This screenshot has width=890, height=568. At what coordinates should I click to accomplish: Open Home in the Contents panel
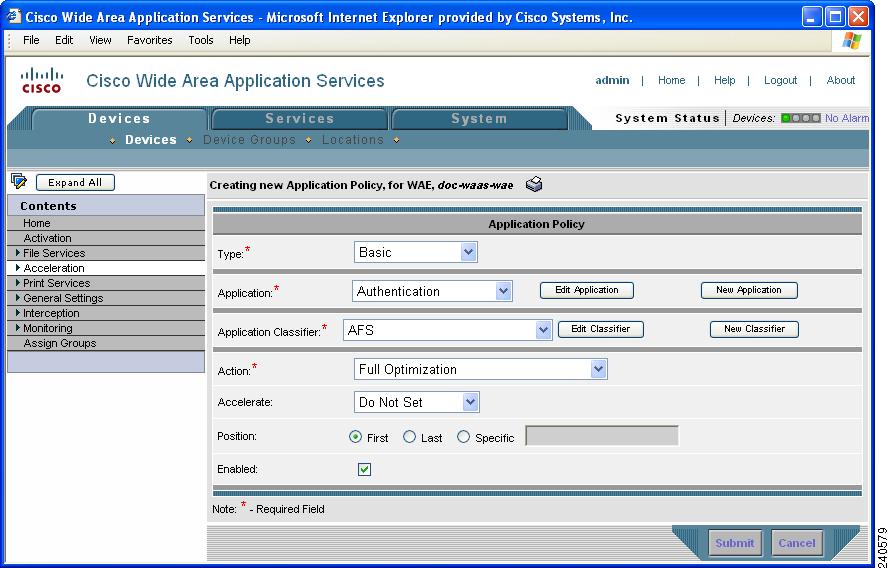106,223
